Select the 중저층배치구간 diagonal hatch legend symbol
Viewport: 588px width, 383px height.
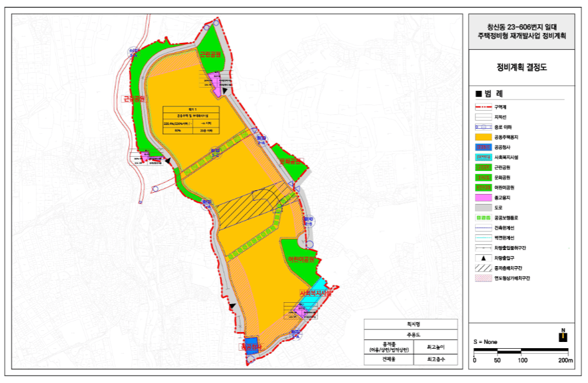(x=484, y=268)
